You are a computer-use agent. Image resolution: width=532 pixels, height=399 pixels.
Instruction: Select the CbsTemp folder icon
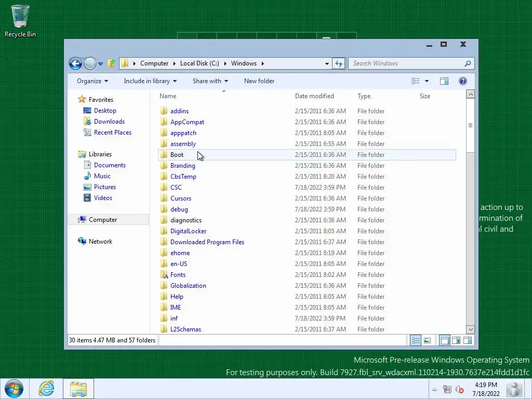click(164, 177)
